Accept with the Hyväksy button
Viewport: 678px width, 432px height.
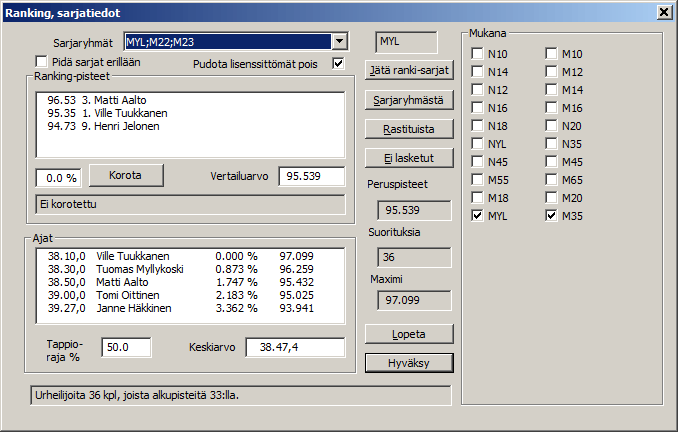(408, 362)
